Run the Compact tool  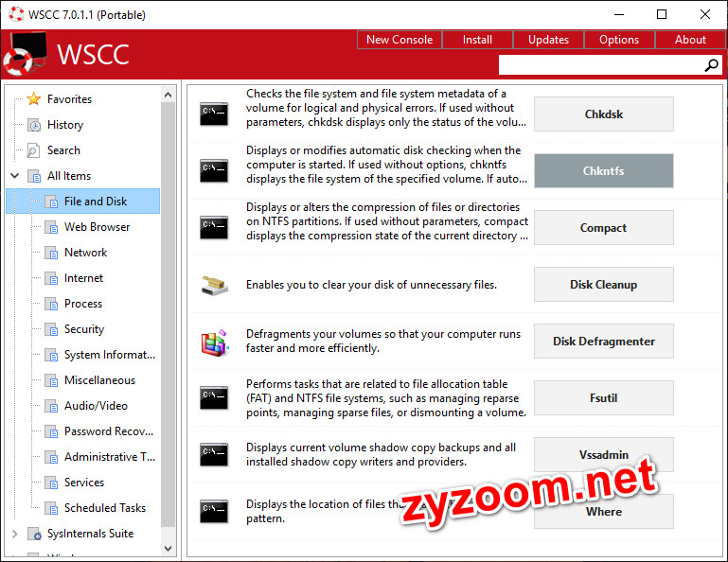[x=604, y=227]
